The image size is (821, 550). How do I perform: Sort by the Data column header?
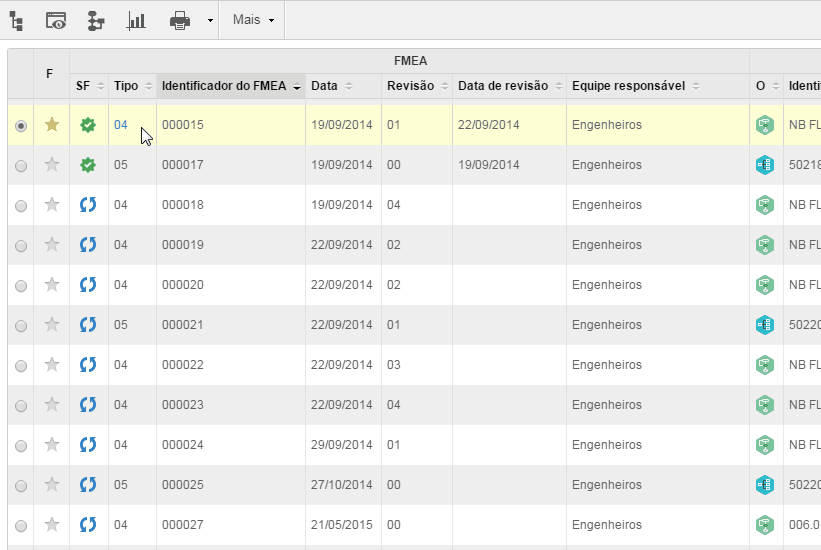click(325, 86)
